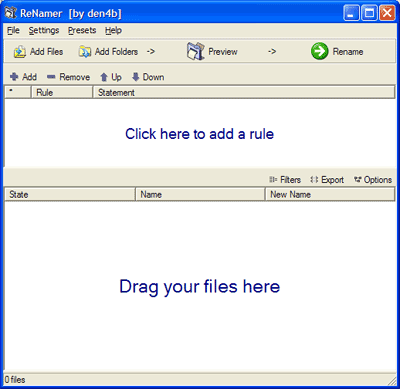Click "Click here to add a rule"
The height and width of the screenshot is (389, 400).
[199, 134]
